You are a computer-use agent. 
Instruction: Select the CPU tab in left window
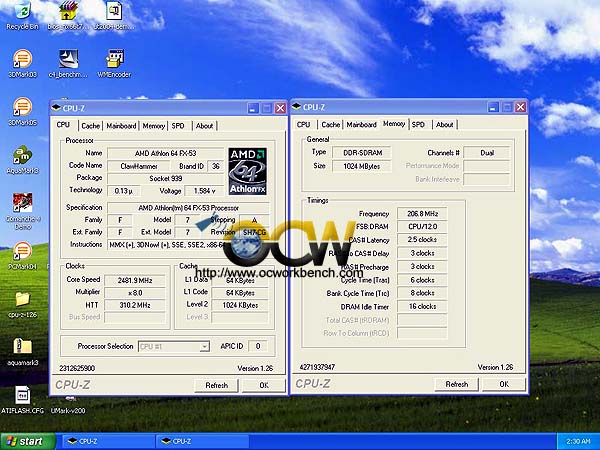63,125
